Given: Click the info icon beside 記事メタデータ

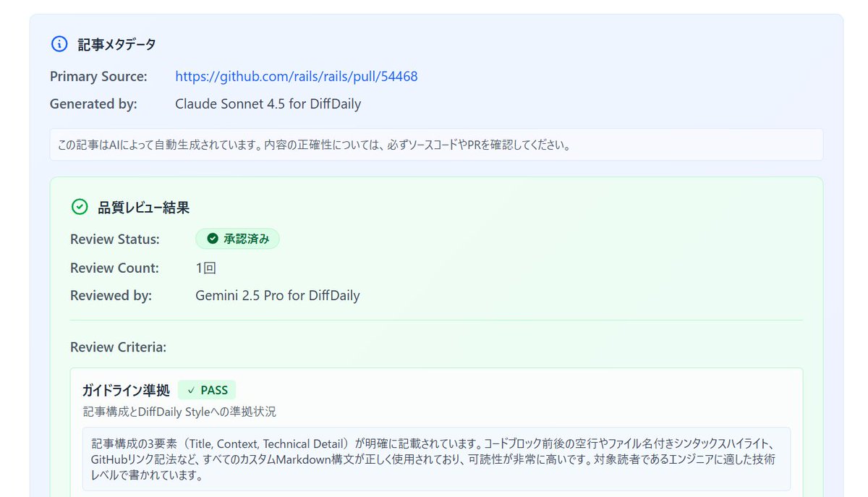Looking at the screenshot, I should 59,44.
